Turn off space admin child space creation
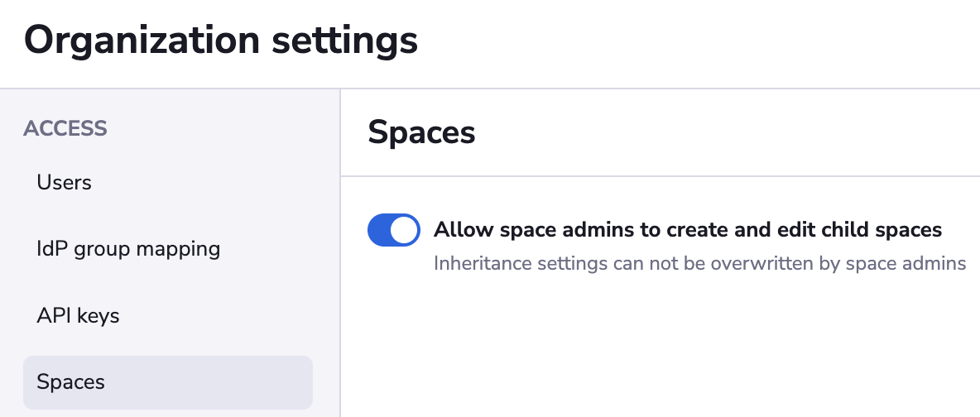Viewport: 980px width, 417px height. click(x=394, y=230)
